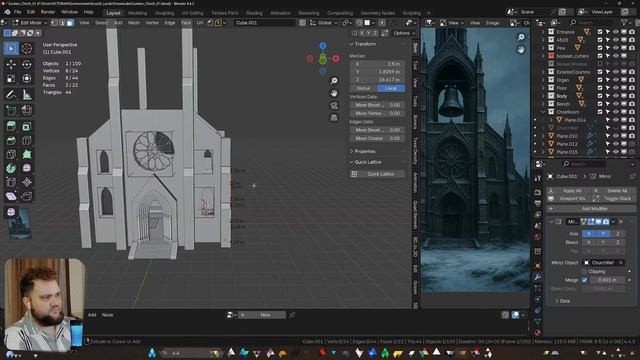640x360 pixels.
Task: Click the Blender logo menu icon
Action: pyautogui.click(x=7, y=12)
